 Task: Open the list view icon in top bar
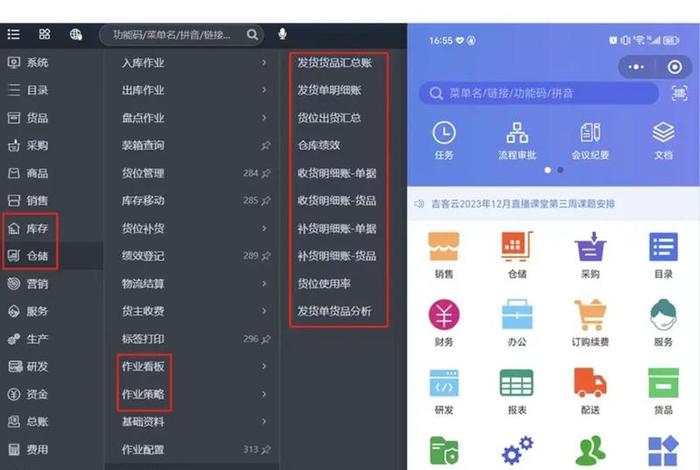(x=13, y=34)
